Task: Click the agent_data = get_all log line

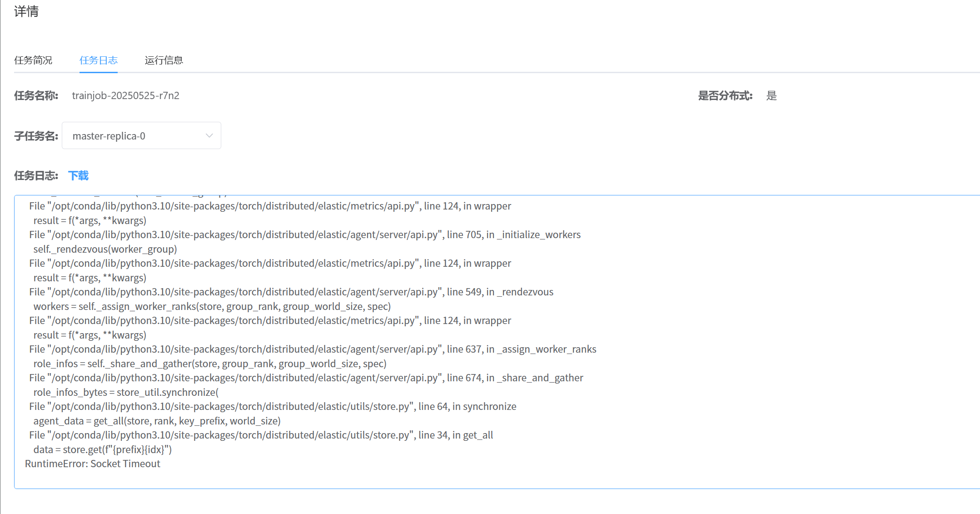Action: click(157, 421)
